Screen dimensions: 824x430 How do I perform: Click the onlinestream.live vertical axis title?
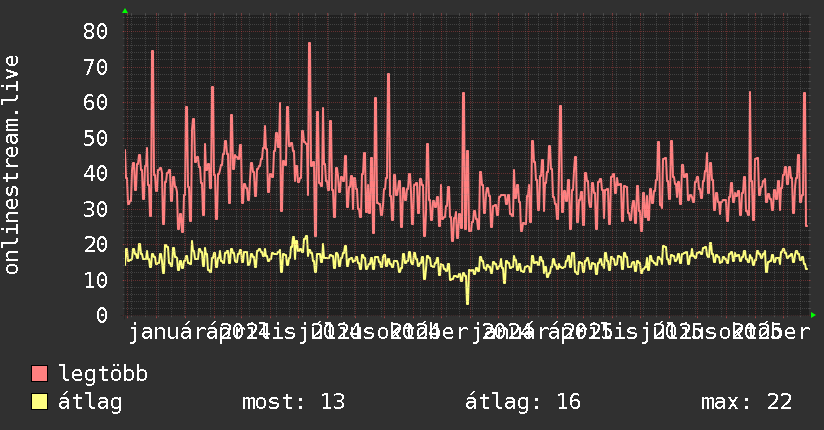[12, 165]
